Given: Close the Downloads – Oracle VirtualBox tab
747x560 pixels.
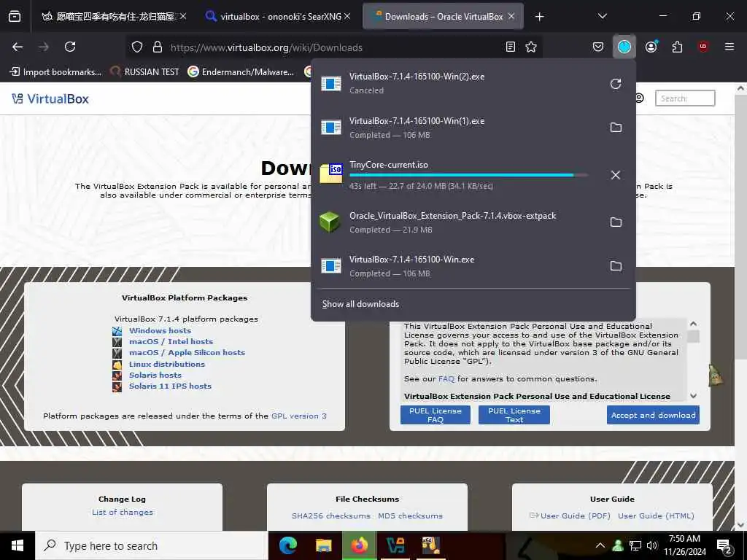Looking at the screenshot, I should (511, 16).
